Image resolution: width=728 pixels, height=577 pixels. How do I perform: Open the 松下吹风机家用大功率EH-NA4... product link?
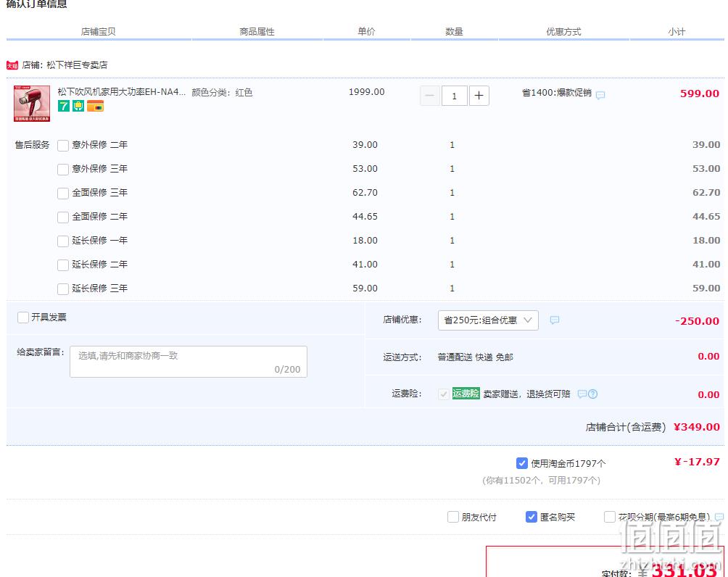122,92
